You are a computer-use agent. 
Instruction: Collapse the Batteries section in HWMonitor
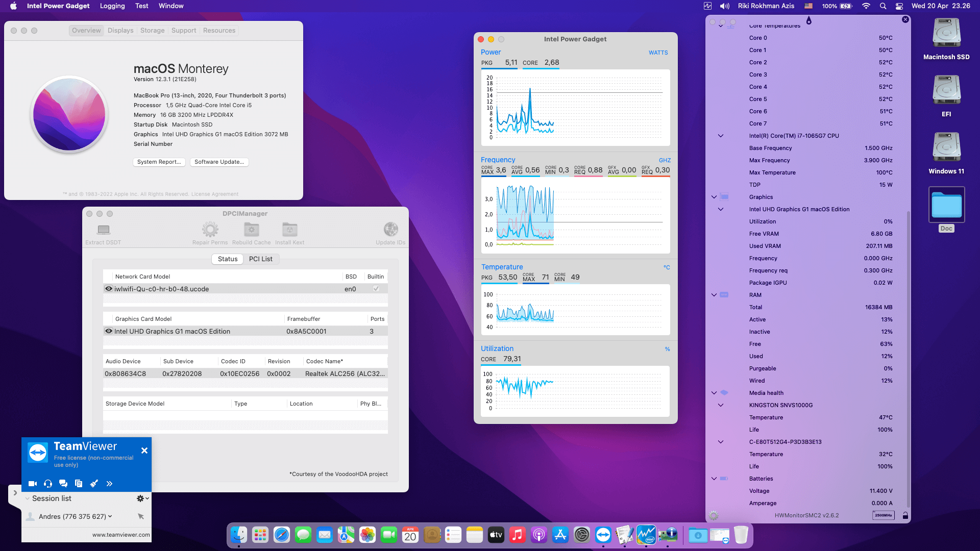[x=714, y=479]
